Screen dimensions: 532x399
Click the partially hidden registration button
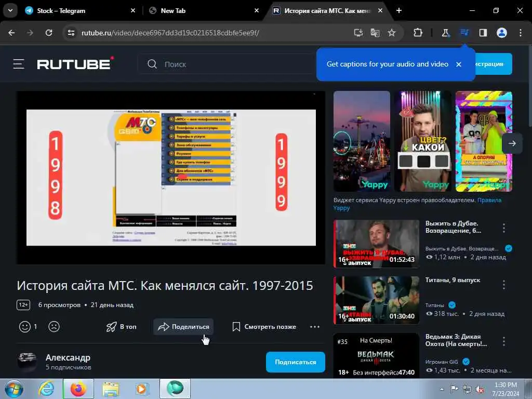tap(494, 64)
